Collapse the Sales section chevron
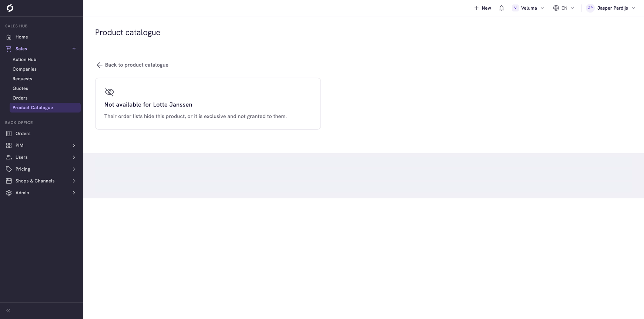This screenshot has height=319, width=644. click(x=74, y=49)
